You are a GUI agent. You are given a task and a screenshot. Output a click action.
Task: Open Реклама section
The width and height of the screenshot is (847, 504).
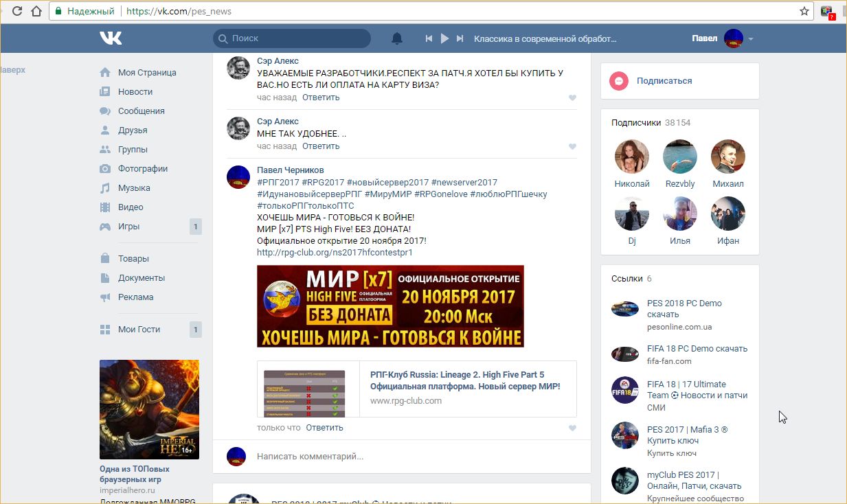click(x=136, y=297)
